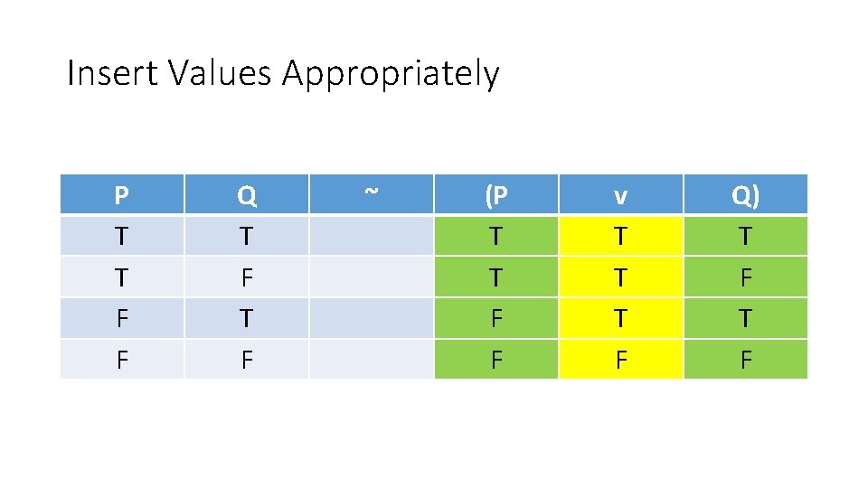Select the green F cell under (P in the third row

(x=496, y=318)
